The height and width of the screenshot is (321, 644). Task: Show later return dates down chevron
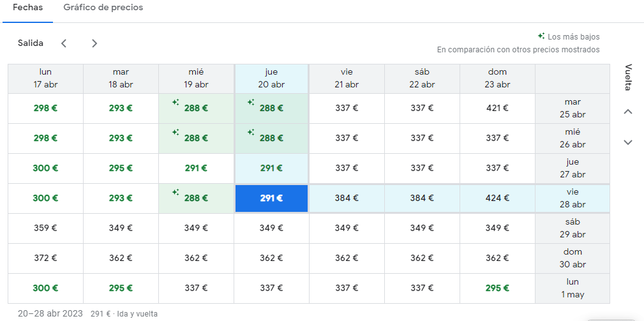[x=627, y=142]
